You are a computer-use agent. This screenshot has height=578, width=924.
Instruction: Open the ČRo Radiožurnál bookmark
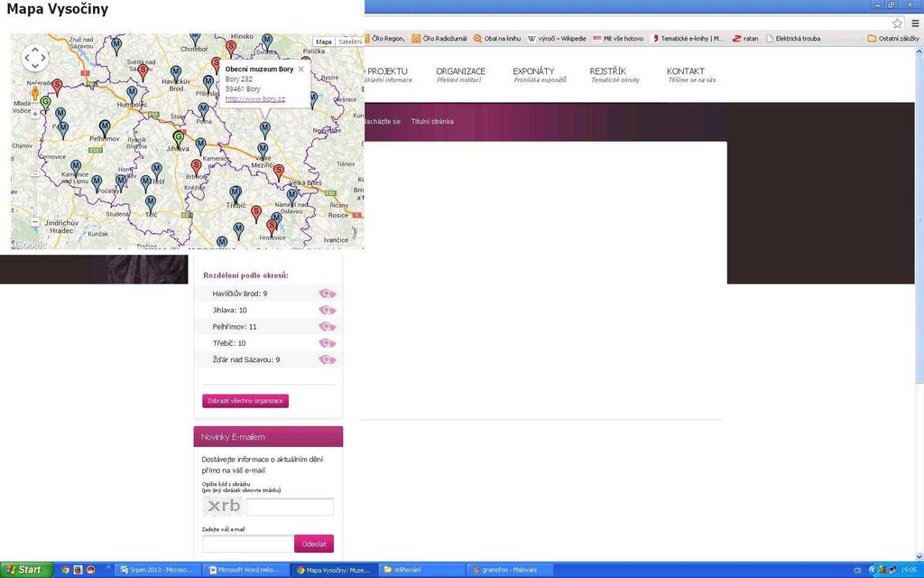[439, 38]
